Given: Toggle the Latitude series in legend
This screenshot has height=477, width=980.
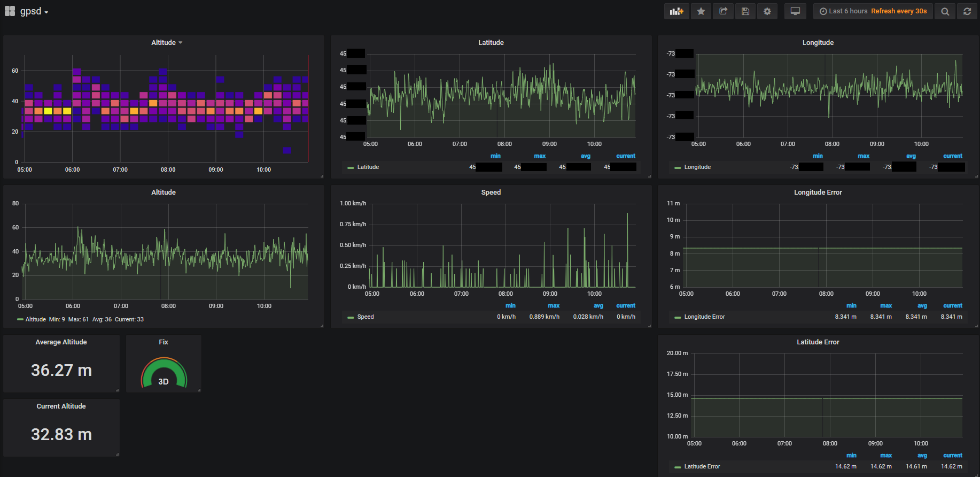Looking at the screenshot, I should 368,167.
